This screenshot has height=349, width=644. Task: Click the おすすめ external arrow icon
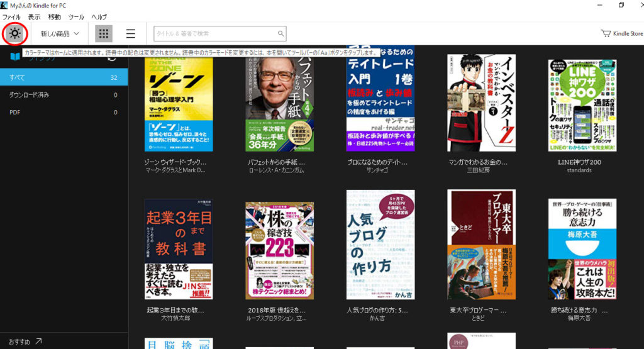click(x=38, y=341)
